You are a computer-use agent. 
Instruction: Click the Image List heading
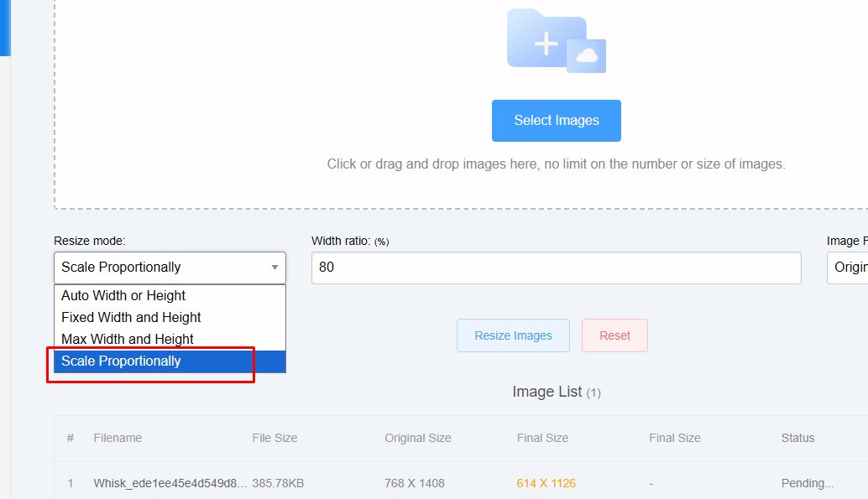click(x=557, y=392)
